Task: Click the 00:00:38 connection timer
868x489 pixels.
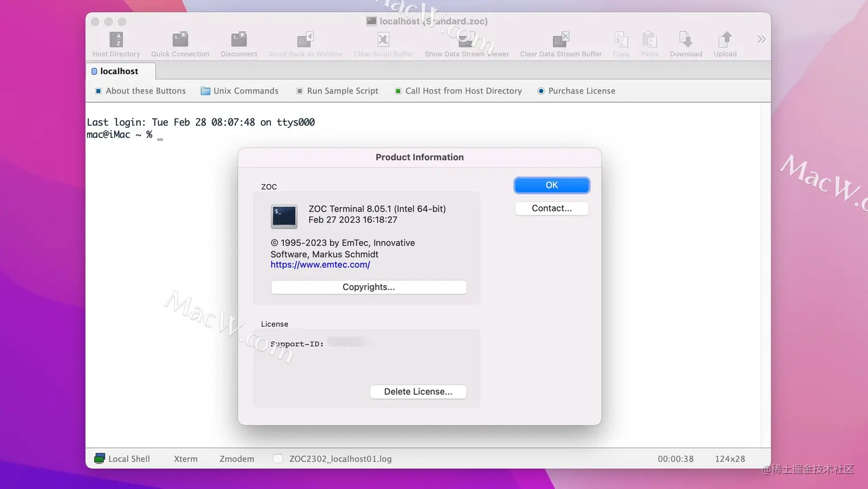Action: [676, 459]
